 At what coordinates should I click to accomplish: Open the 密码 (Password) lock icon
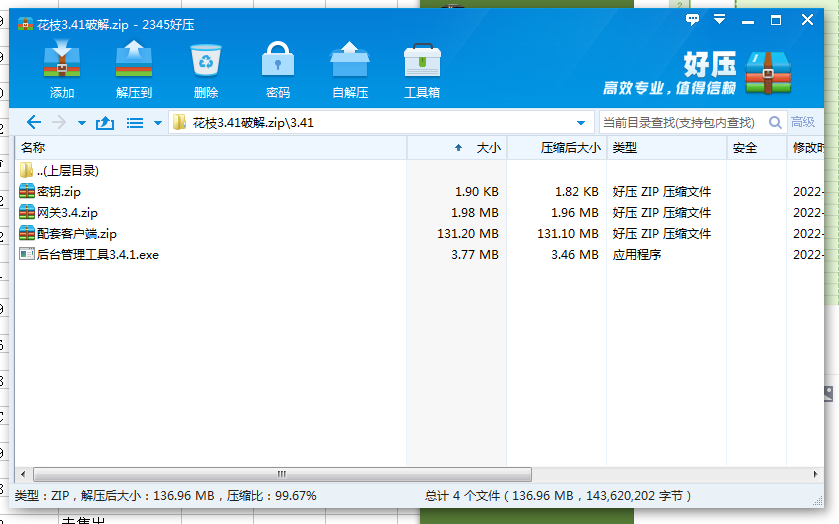(x=278, y=59)
